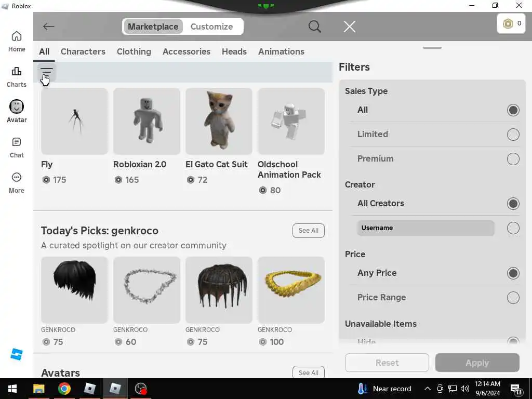Click See All for Today's Picks
The image size is (532, 399).
click(x=309, y=231)
